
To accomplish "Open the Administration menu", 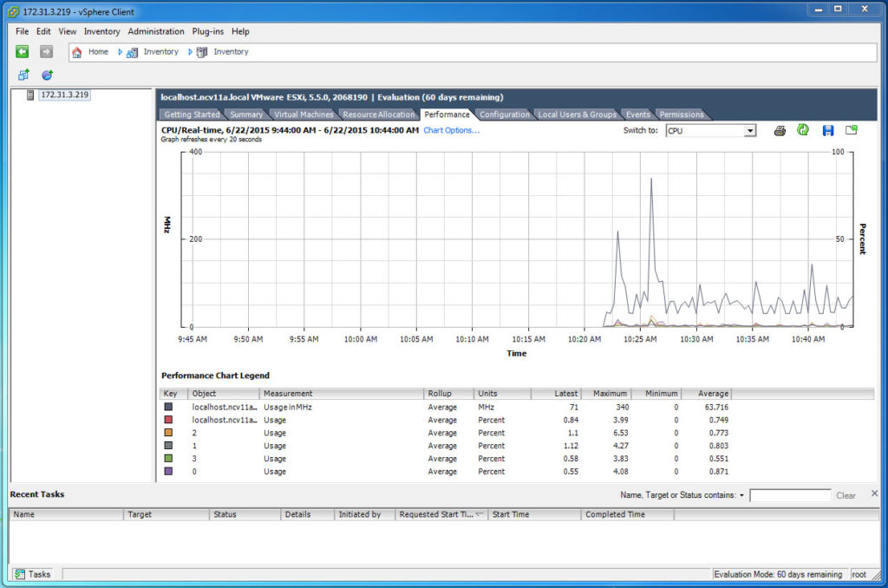I will [156, 32].
